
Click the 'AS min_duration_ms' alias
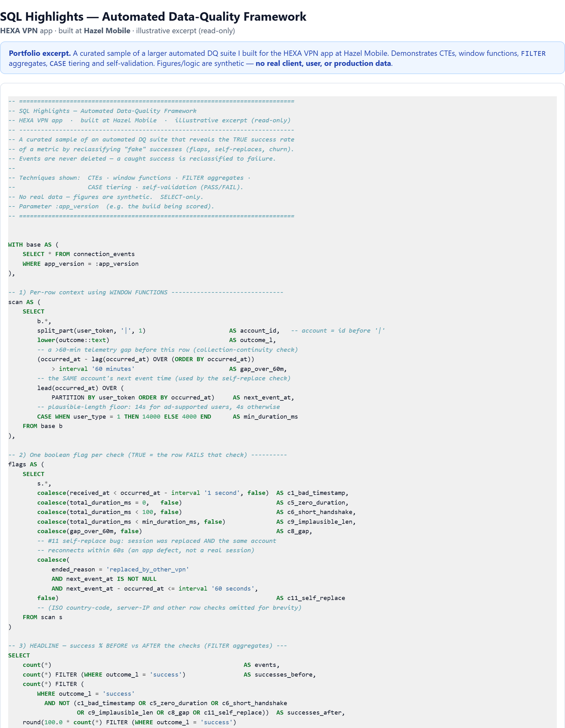(x=265, y=417)
